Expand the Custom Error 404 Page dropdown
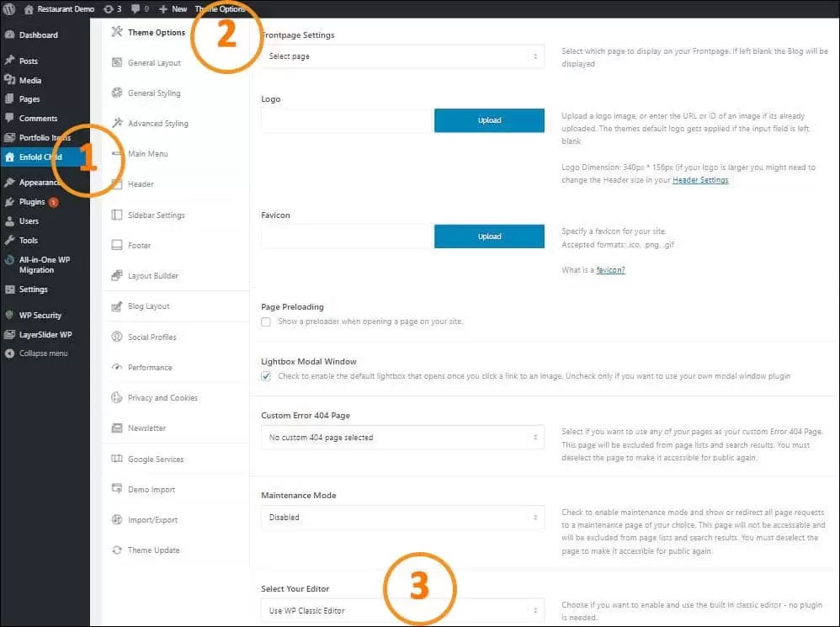840x627 pixels. (402, 438)
